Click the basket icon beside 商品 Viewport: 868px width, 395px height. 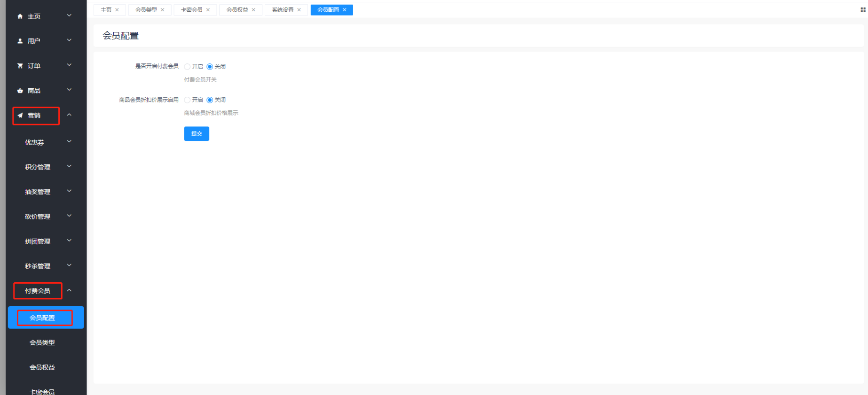pos(20,91)
